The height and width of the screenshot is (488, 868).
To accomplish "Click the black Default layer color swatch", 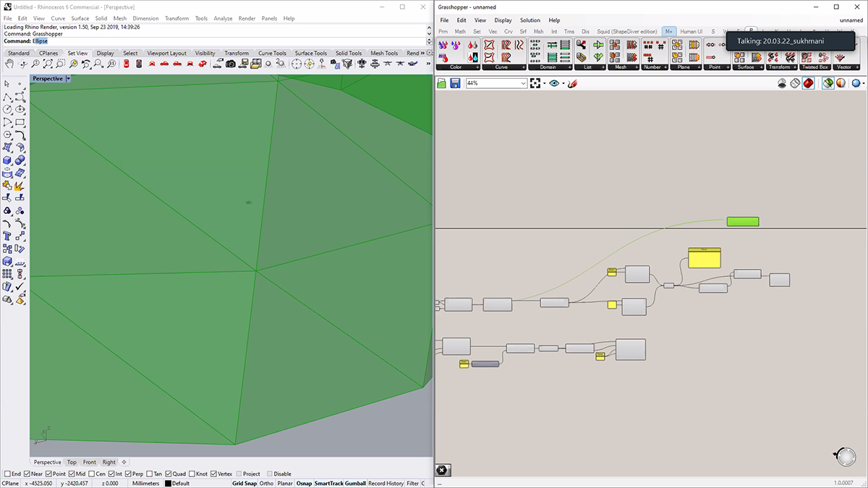I will 168,484.
